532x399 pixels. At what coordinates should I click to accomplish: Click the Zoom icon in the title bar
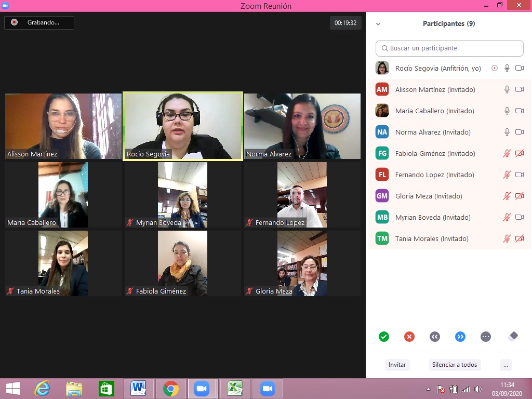tap(5, 5)
